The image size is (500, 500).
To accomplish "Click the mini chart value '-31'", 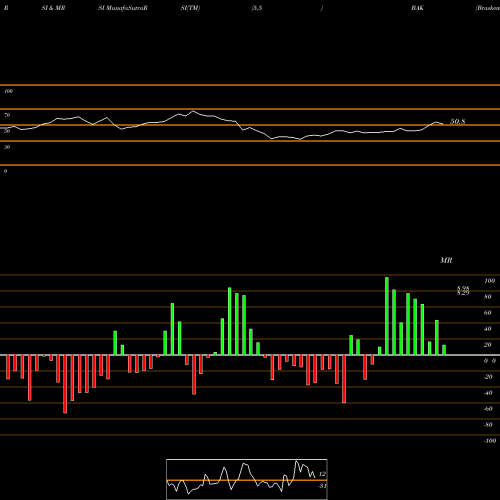I will point(322,486).
